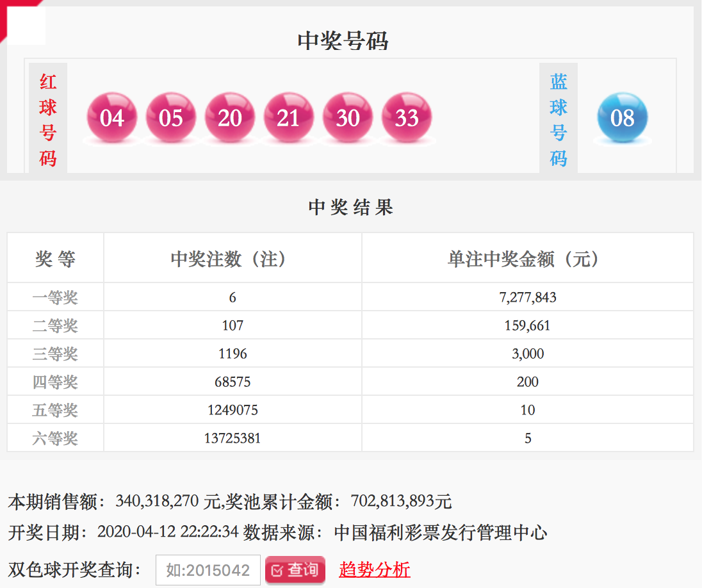Image resolution: width=702 pixels, height=588 pixels.
Task: Click the red ball numbered 04
Action: point(112,118)
